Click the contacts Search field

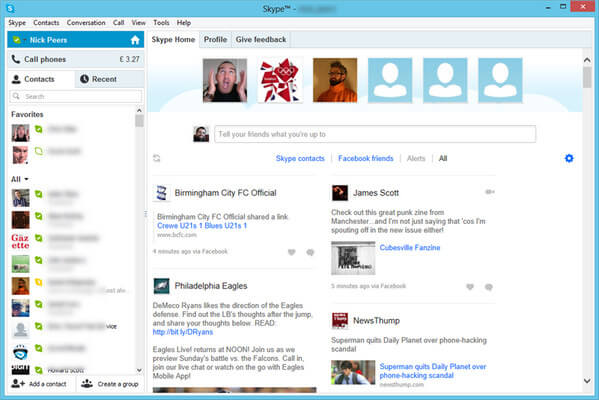76,96
